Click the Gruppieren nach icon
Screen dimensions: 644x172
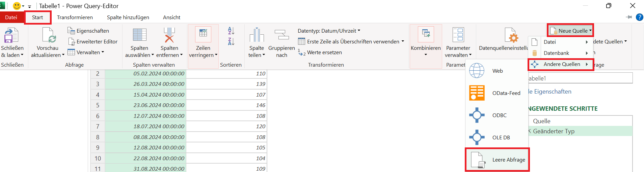click(281, 35)
